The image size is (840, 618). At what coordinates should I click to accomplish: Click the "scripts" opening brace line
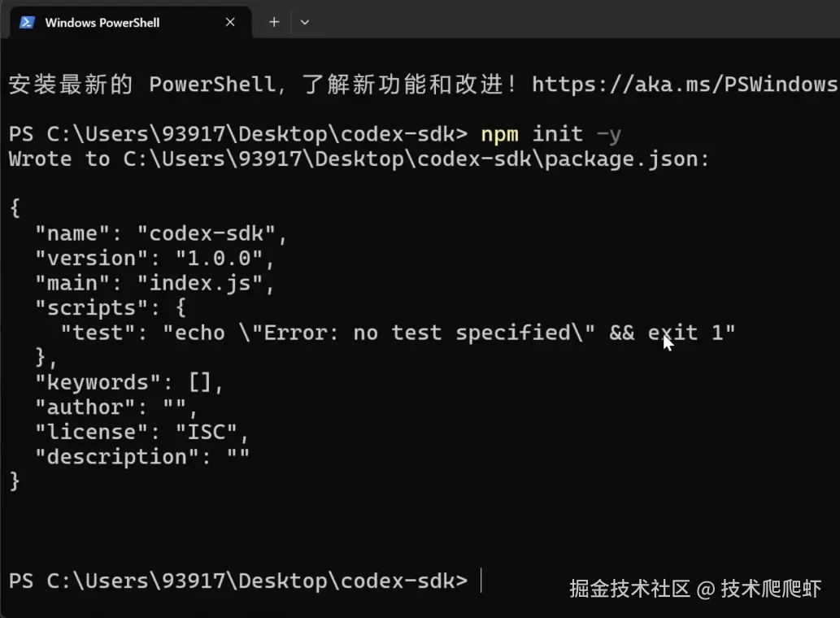pyautogui.click(x=111, y=308)
